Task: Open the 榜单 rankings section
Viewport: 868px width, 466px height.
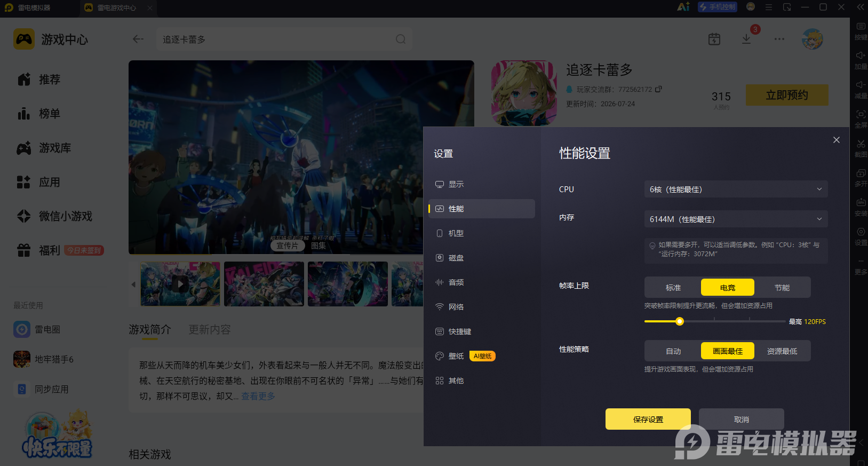Action: tap(38, 114)
